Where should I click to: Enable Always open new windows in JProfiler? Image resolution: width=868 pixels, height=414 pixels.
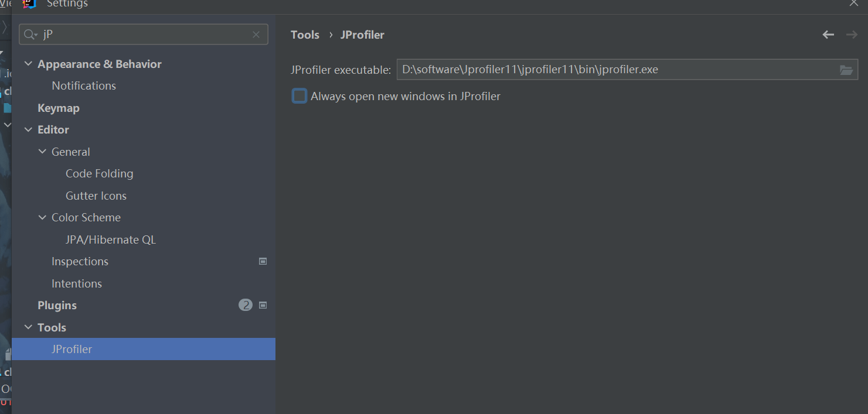tap(299, 97)
